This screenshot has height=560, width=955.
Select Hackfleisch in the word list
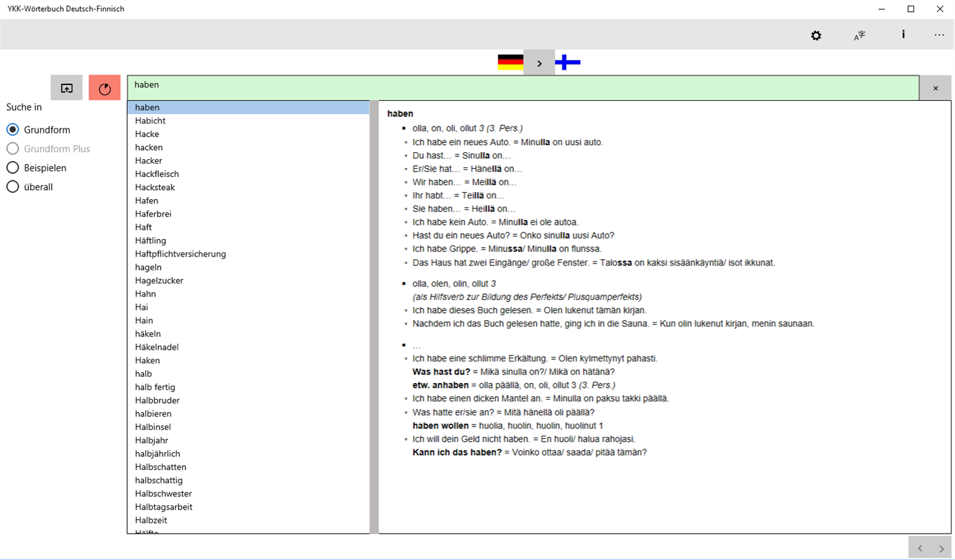249,174
